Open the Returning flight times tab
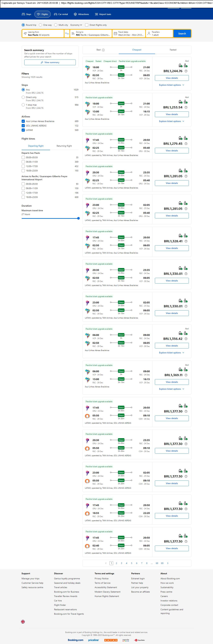Image resolution: width=213 pixels, height=644 pixels. tap(64, 146)
